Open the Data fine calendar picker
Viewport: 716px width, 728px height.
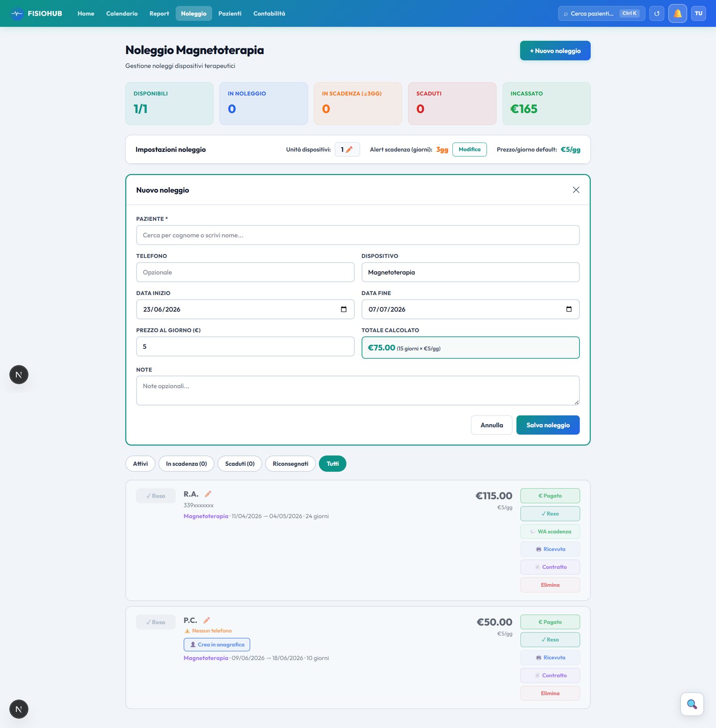coord(569,309)
